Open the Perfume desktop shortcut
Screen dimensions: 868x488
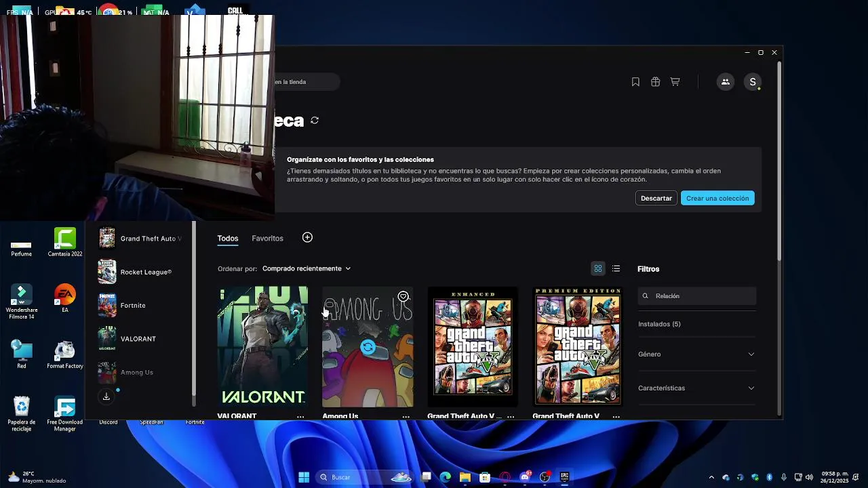tap(21, 246)
